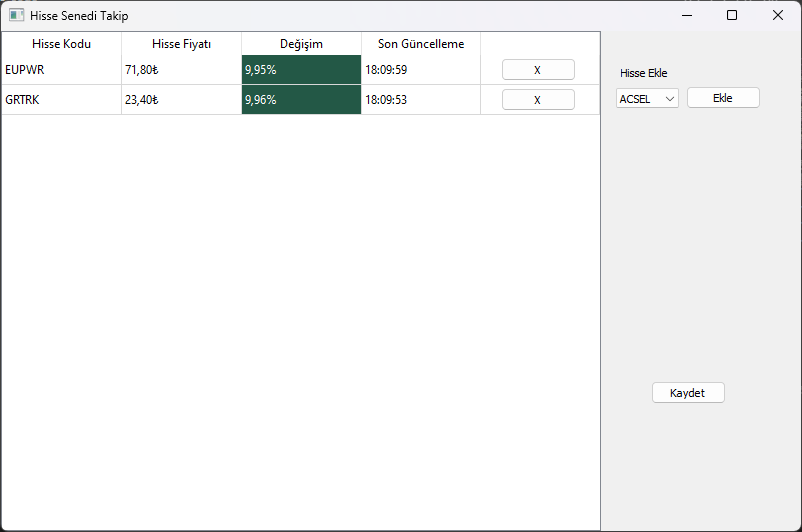Click the Hisse Fiyatı column header

pyautogui.click(x=182, y=44)
